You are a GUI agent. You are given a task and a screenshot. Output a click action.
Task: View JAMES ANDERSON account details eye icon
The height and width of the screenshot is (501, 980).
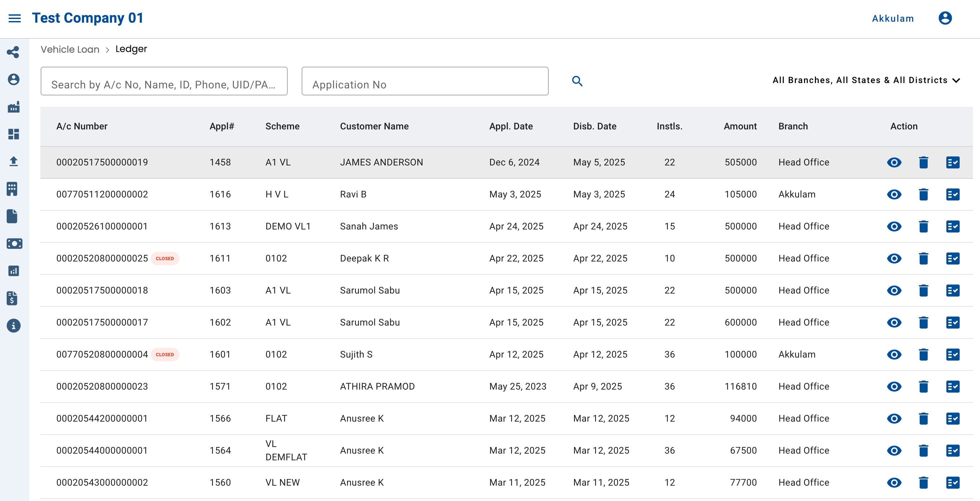tap(894, 162)
